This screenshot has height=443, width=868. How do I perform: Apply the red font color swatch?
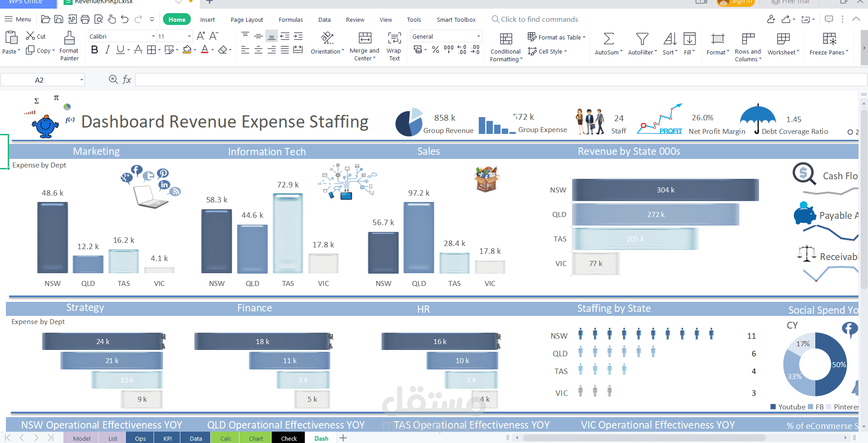[205, 49]
